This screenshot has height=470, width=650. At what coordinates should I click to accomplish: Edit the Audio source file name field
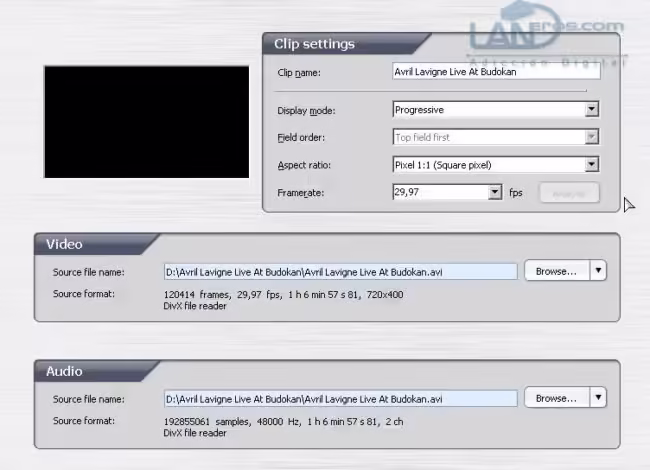tap(340, 399)
